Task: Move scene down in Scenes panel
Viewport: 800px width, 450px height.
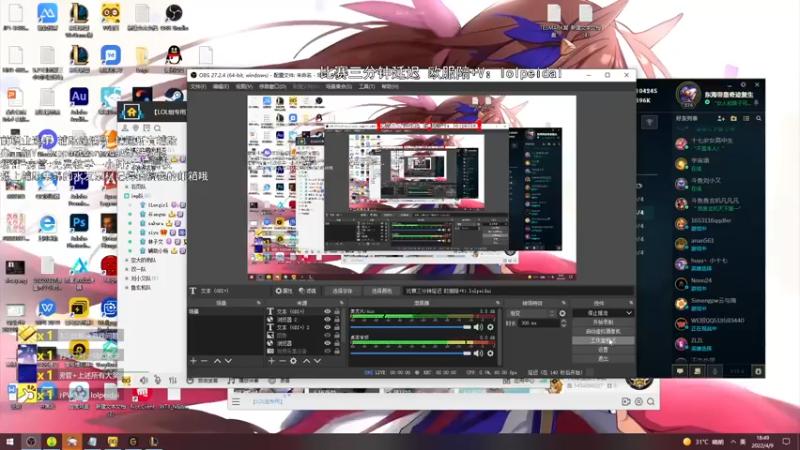Action: click(x=228, y=361)
